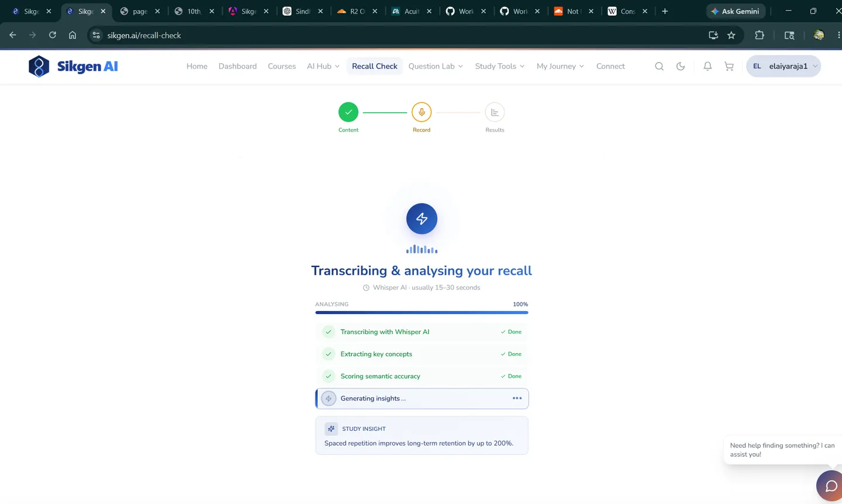Click the Study Insight sparkle icon
Screen dimensions: 842x504
[331, 429]
